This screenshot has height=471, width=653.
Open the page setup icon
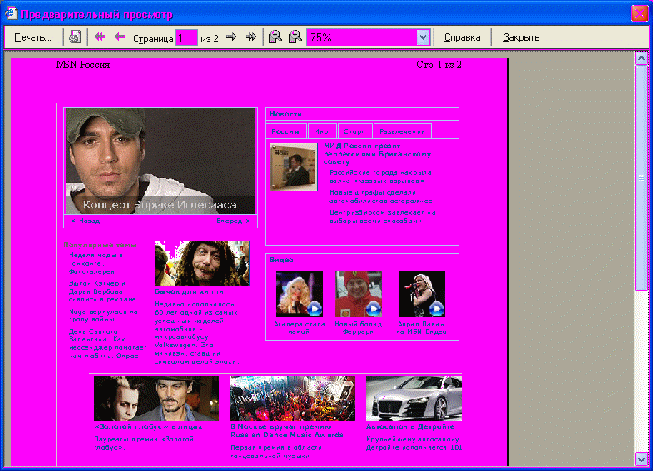pos(75,37)
